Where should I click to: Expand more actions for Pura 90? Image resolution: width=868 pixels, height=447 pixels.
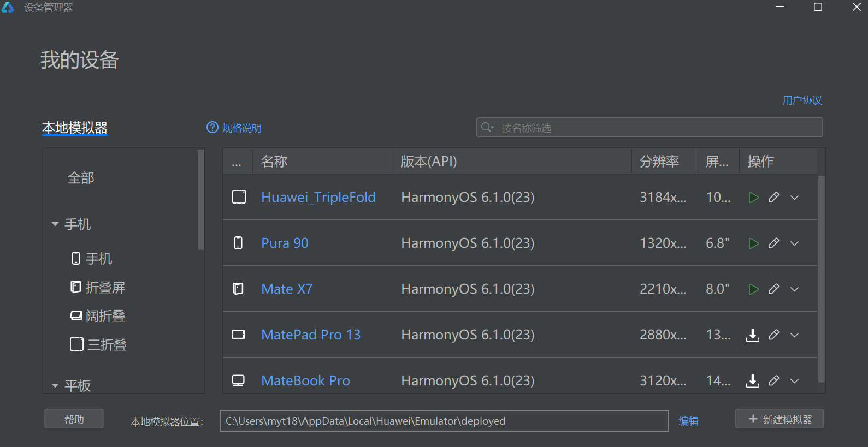click(795, 243)
